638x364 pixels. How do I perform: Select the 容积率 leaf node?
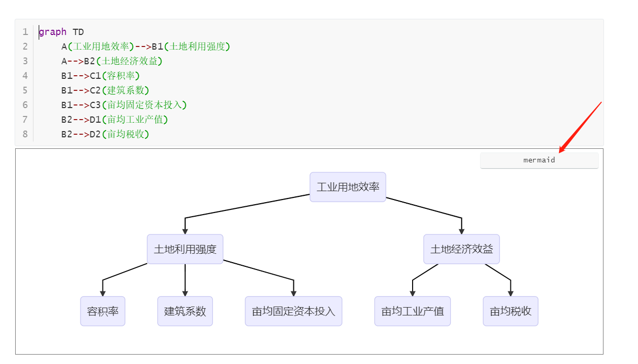(x=102, y=311)
